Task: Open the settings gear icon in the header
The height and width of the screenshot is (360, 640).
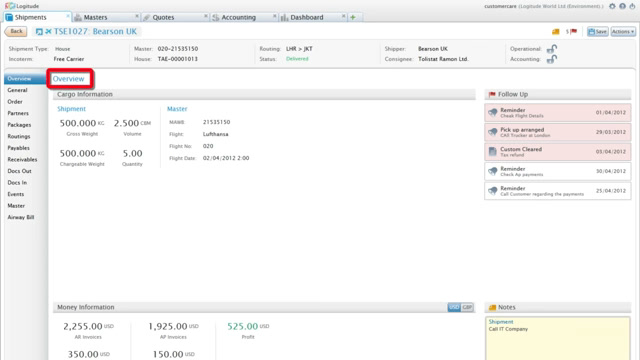Action: pos(612,6)
